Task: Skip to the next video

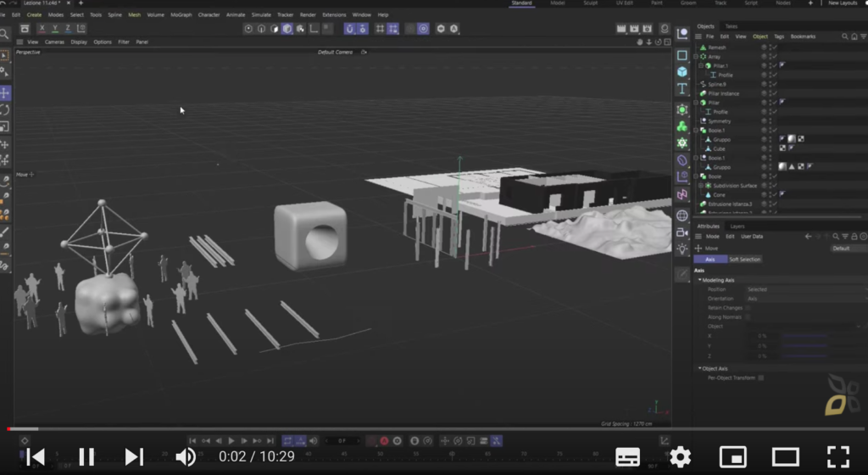Action: [x=133, y=456]
